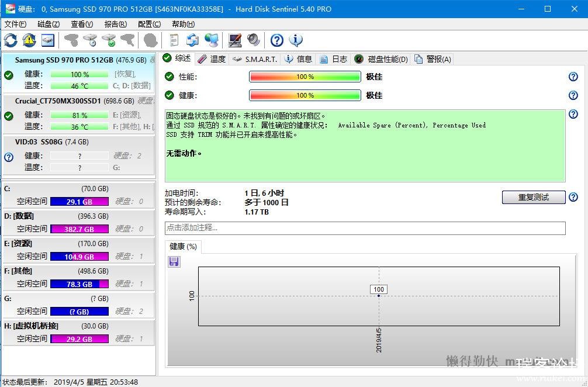Select the Crucial_CT750MX300SSD1 disk entry
The height and width of the screenshot is (387, 588).
79,114
